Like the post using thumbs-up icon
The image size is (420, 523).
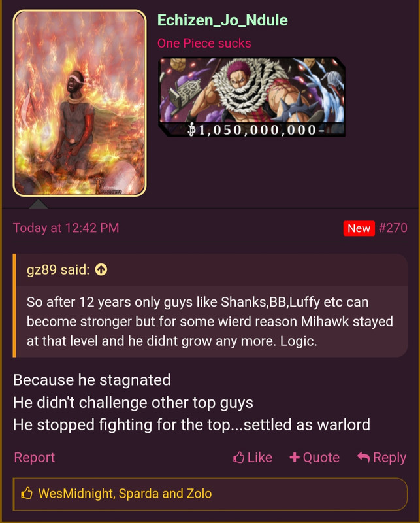238,457
